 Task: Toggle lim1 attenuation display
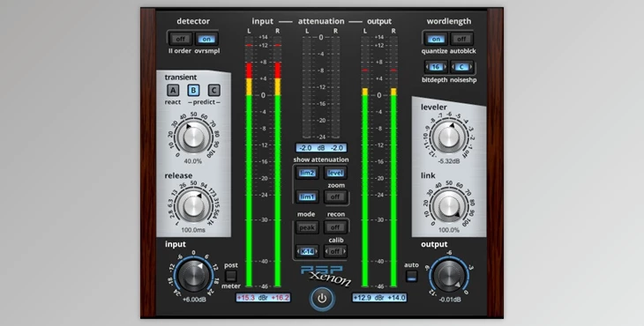(307, 196)
